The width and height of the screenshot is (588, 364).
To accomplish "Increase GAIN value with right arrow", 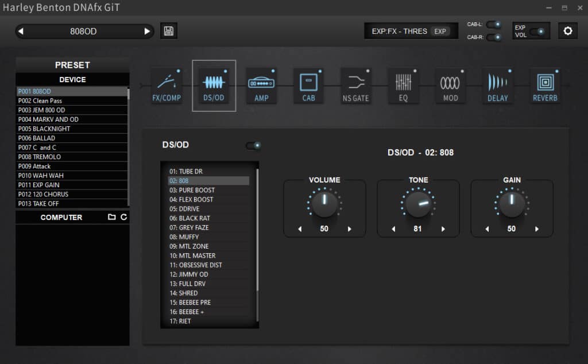I will 537,229.
